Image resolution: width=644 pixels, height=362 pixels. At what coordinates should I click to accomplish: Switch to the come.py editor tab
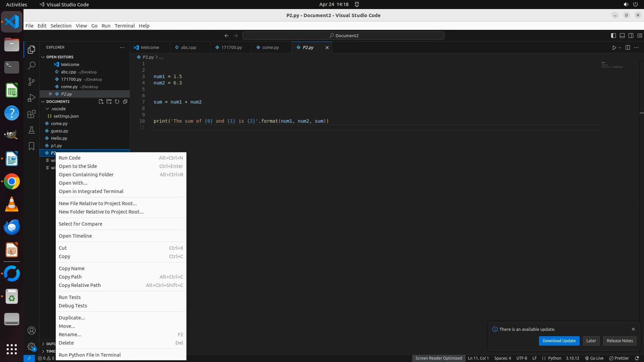coord(270,48)
